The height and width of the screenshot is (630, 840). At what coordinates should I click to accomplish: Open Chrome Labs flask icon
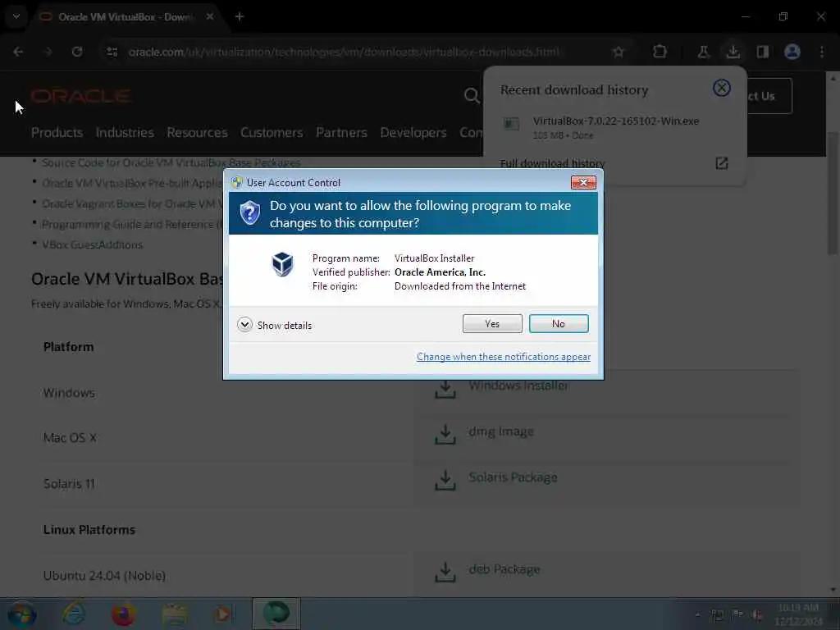tap(703, 52)
